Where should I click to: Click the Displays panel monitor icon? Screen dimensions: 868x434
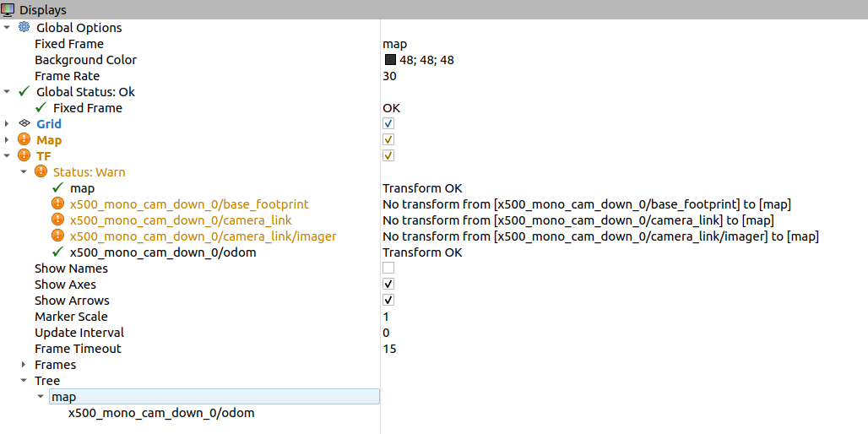(8, 8)
